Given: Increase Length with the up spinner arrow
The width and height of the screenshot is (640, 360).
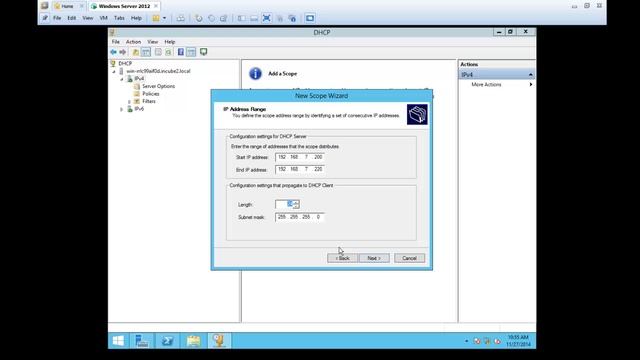Looking at the screenshot, I should pos(296,202).
